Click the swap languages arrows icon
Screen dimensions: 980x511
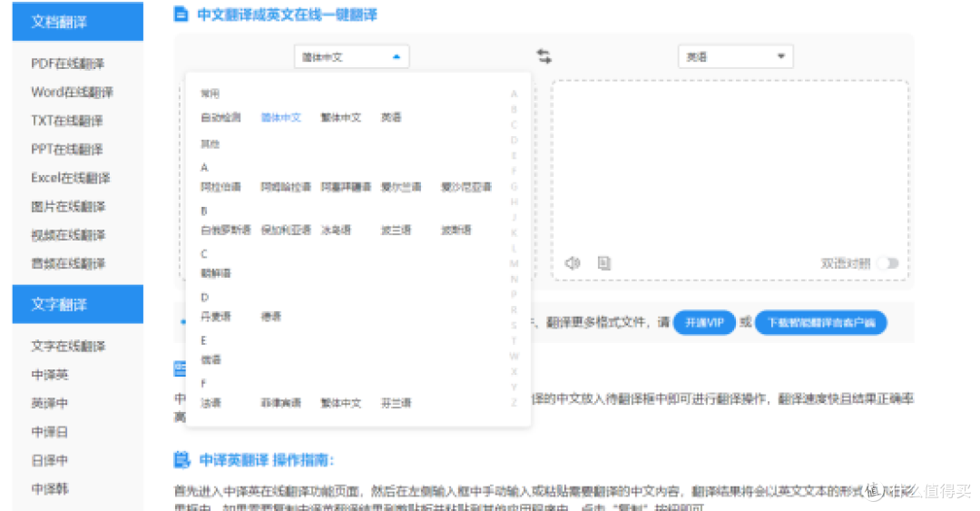544,56
